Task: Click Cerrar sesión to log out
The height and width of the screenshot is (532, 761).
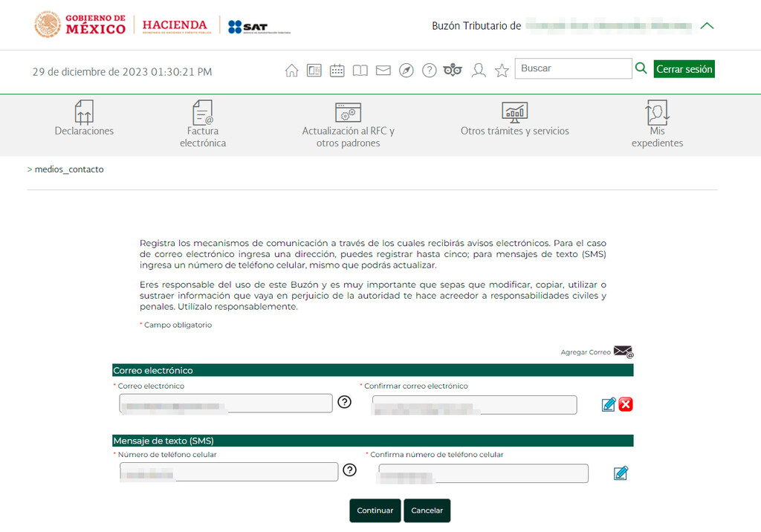Action: (684, 68)
